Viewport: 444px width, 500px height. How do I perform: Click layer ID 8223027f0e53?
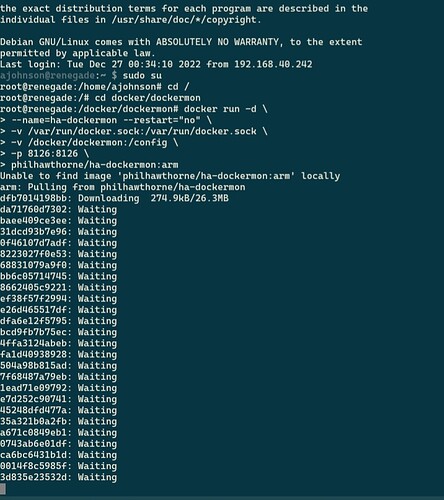[x=33, y=254]
